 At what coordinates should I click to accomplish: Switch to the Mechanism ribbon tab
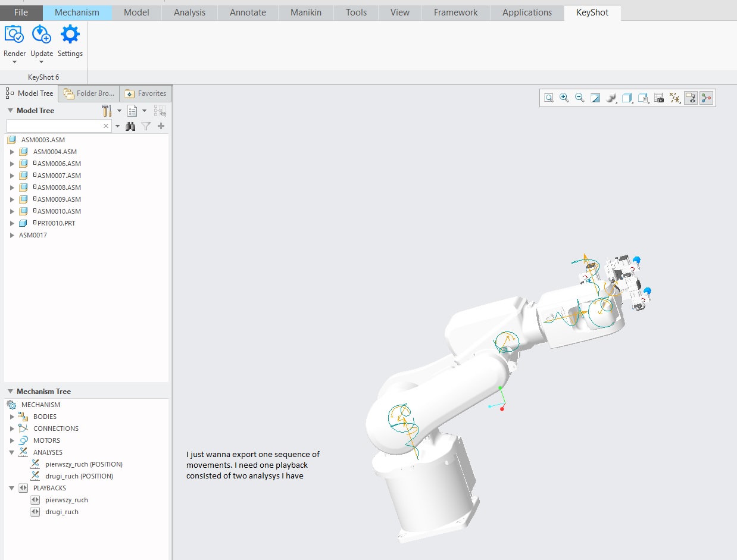click(77, 11)
